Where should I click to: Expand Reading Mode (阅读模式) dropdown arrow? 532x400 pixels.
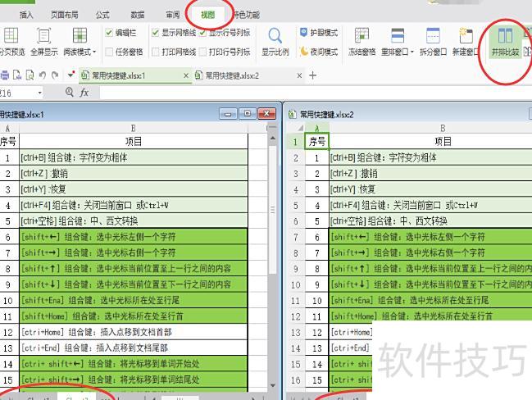click(94, 52)
